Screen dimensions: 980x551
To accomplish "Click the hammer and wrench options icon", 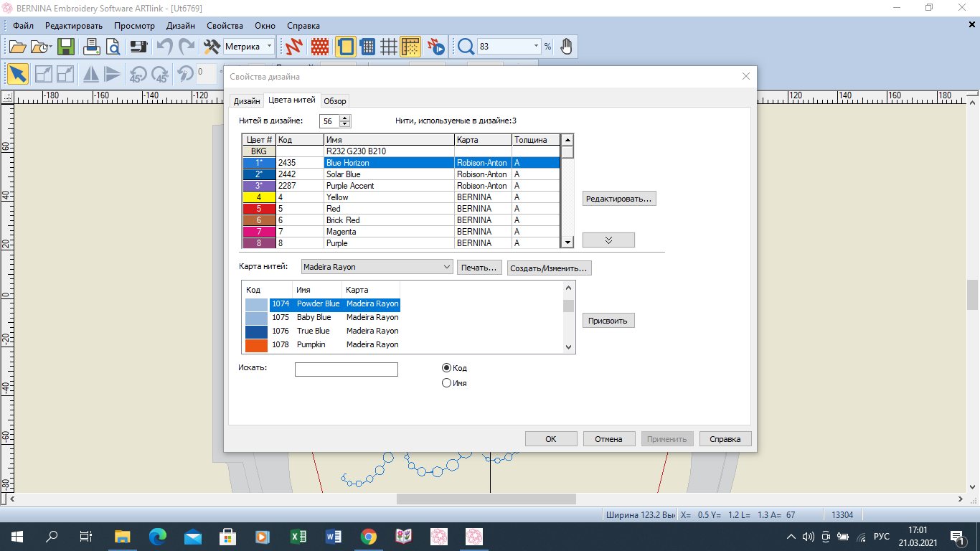I will (x=212, y=47).
